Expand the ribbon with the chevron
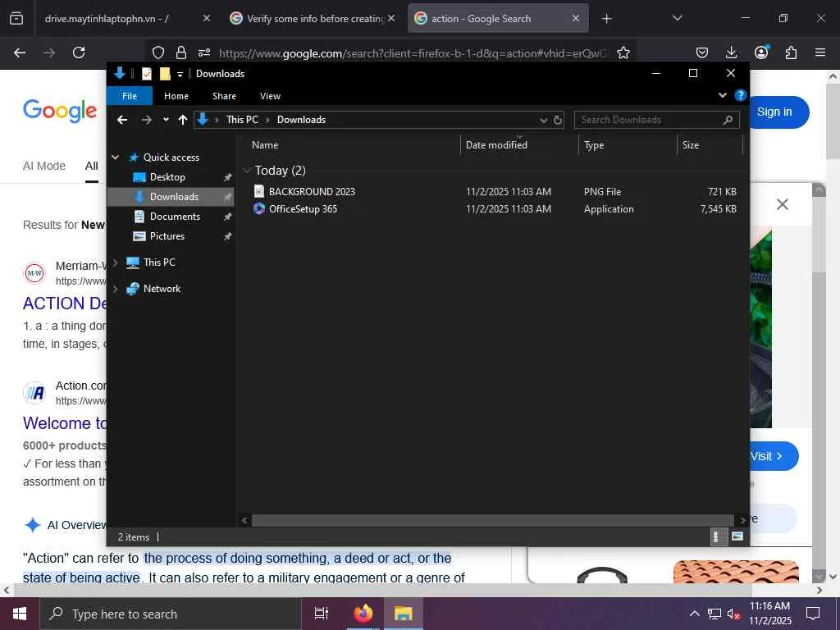 pyautogui.click(x=722, y=95)
